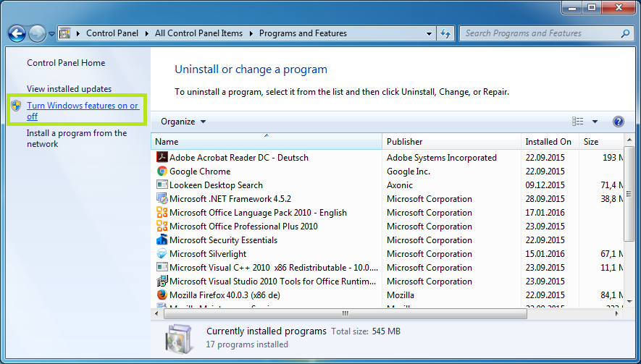This screenshot has width=641, height=364.
Task: Click the search magnifier icon
Action: coord(625,33)
